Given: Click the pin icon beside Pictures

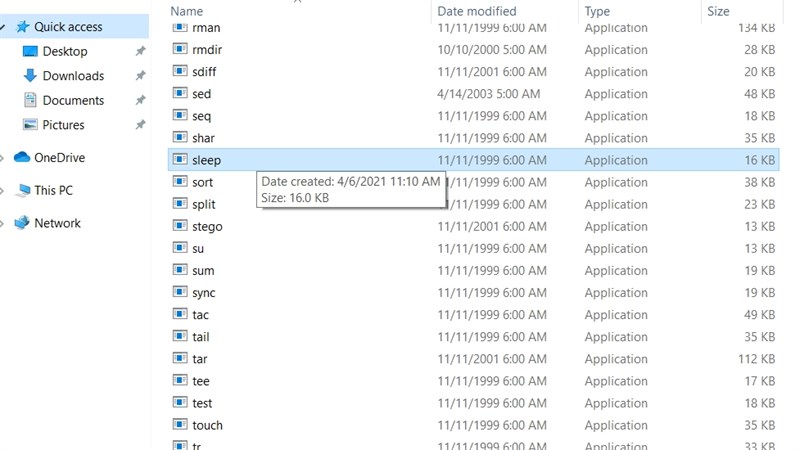Looking at the screenshot, I should [x=140, y=124].
